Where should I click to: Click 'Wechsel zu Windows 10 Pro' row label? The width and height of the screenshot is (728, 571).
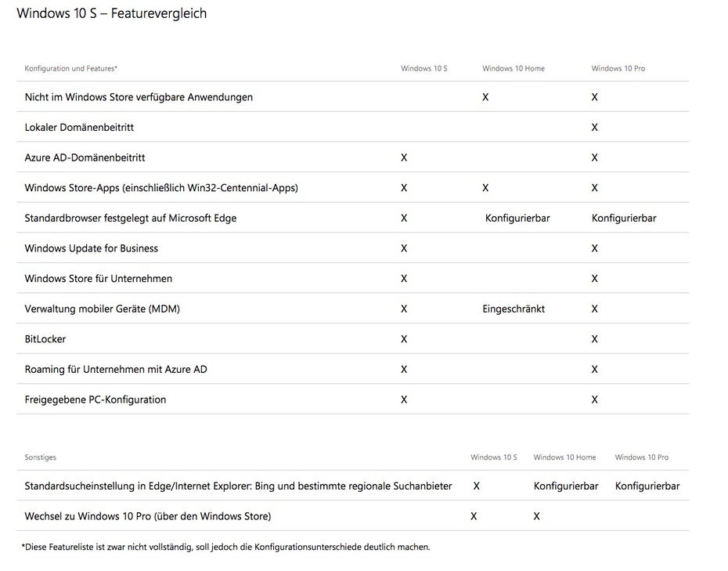coord(148,516)
